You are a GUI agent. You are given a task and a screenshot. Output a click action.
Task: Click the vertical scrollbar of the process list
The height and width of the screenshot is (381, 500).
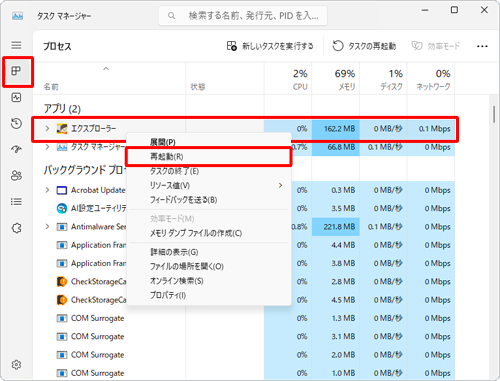494,114
